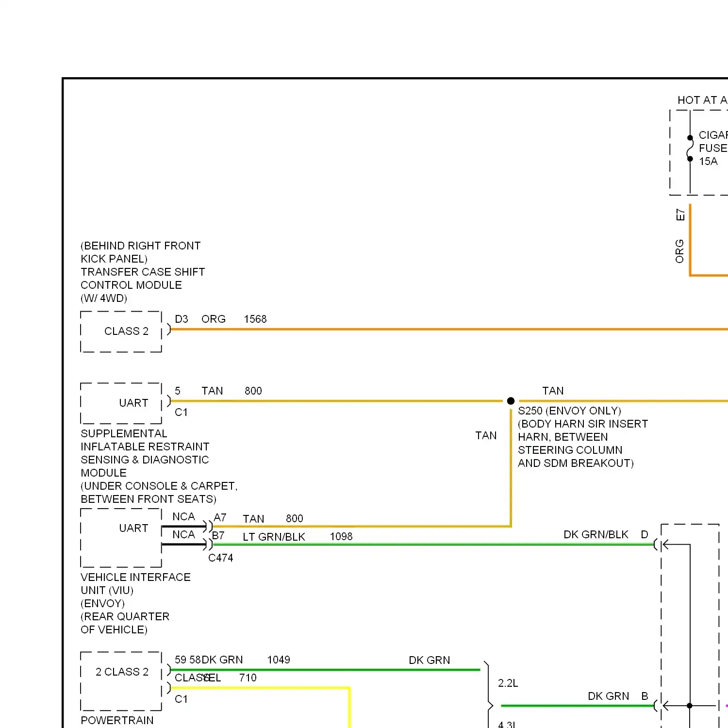Click wire number 1098
The image size is (728, 728).
click(341, 537)
